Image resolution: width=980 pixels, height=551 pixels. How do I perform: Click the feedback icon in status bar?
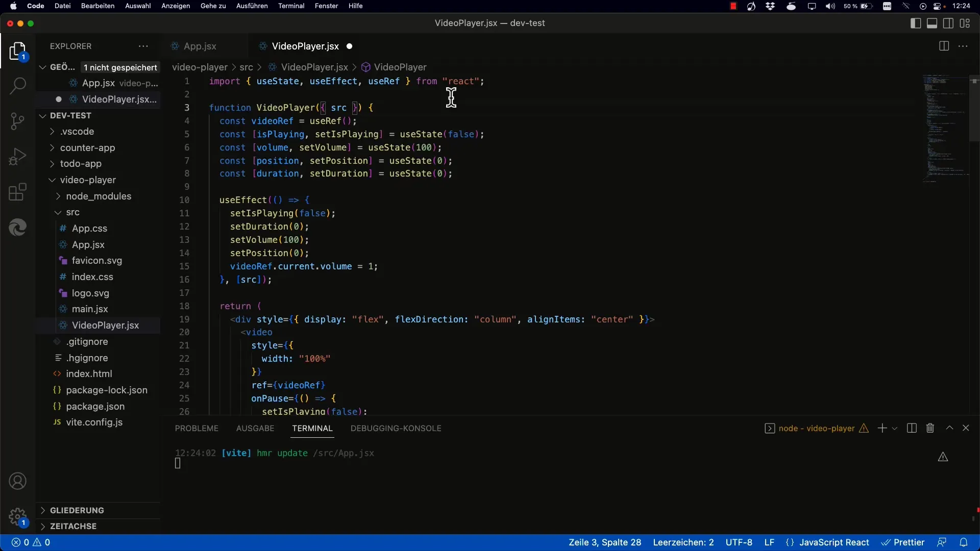click(942, 542)
